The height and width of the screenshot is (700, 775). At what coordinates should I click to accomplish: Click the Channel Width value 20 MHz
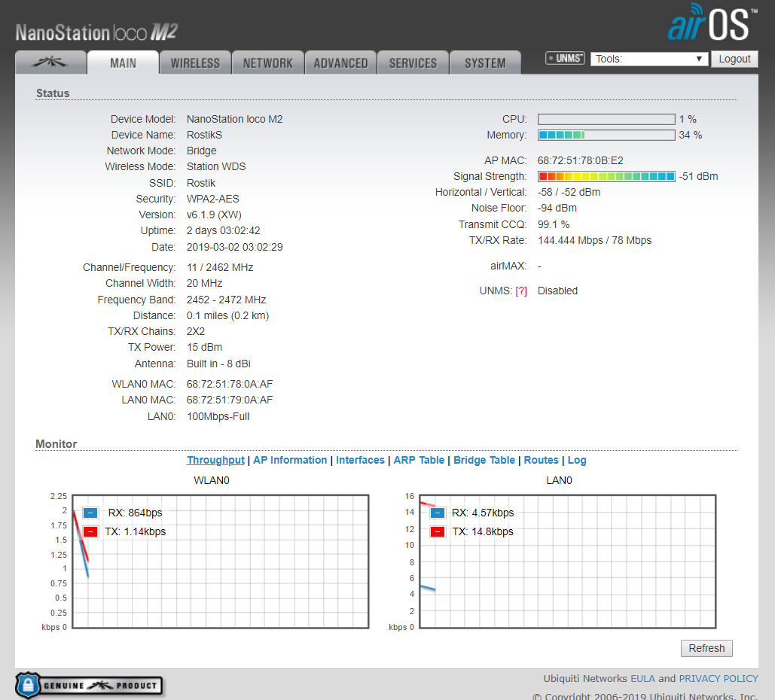(204, 283)
